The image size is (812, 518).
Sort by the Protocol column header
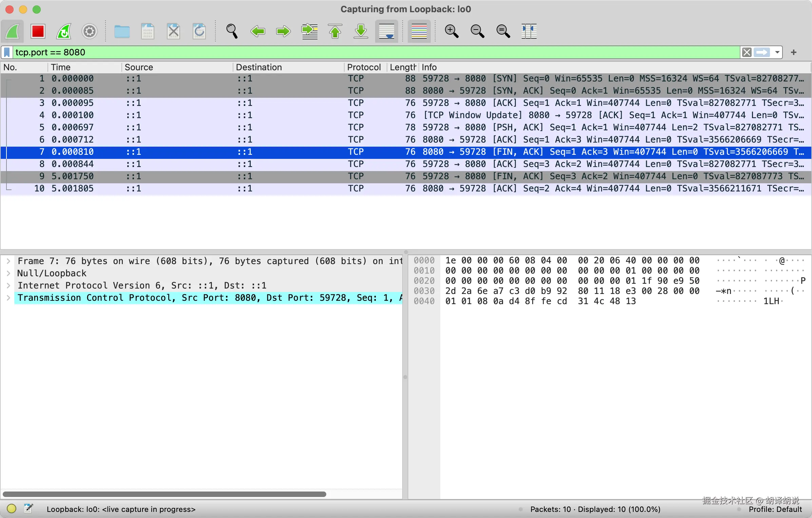pyautogui.click(x=364, y=67)
